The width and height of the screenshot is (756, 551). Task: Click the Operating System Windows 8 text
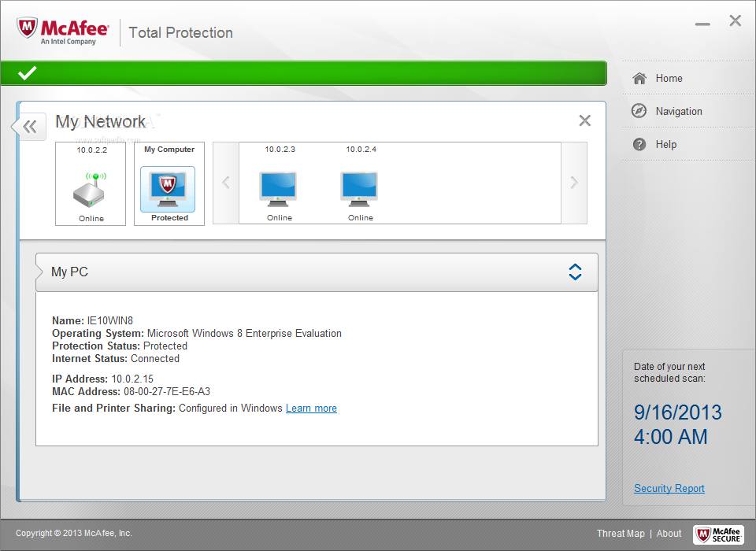pyautogui.click(x=244, y=333)
